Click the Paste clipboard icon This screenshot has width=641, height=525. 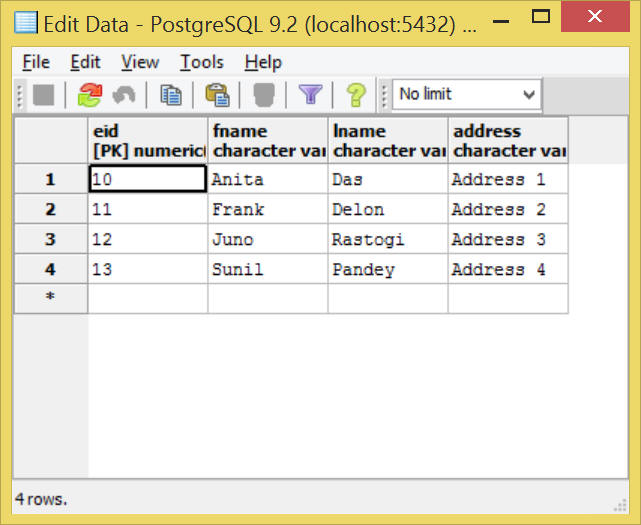(x=217, y=95)
